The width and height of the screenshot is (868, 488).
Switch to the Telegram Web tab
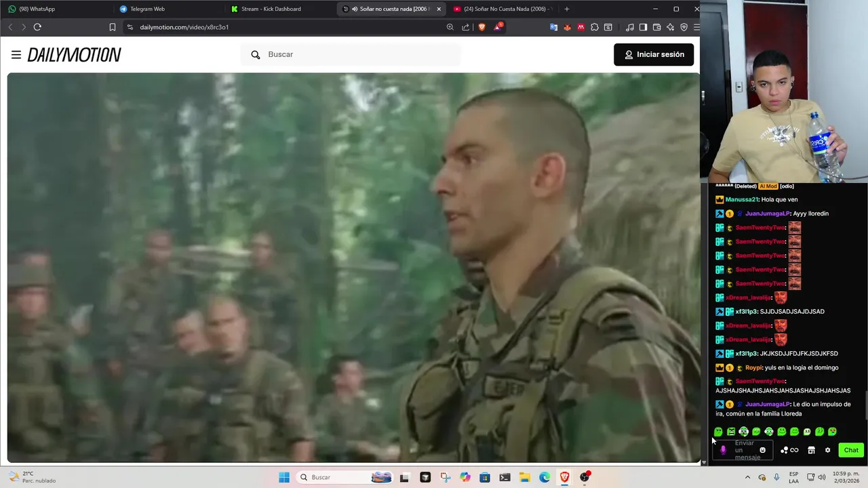[x=166, y=9]
